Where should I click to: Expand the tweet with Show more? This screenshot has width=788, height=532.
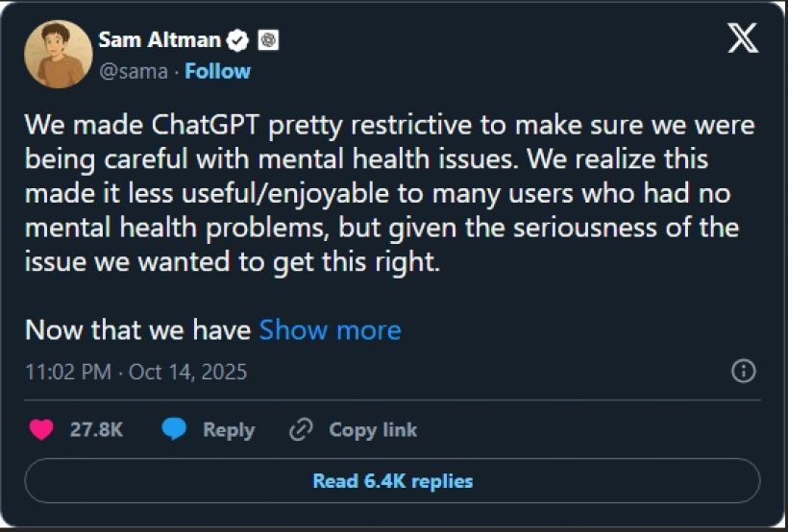tap(330, 329)
